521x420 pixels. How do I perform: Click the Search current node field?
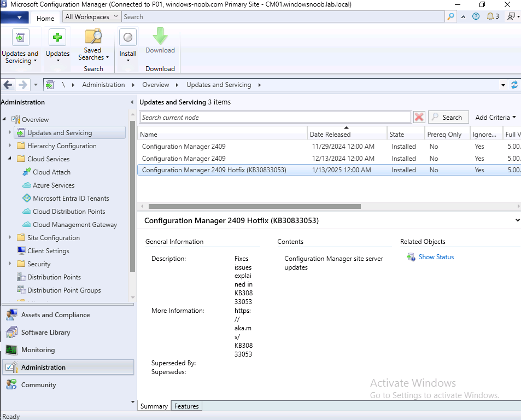coord(276,117)
